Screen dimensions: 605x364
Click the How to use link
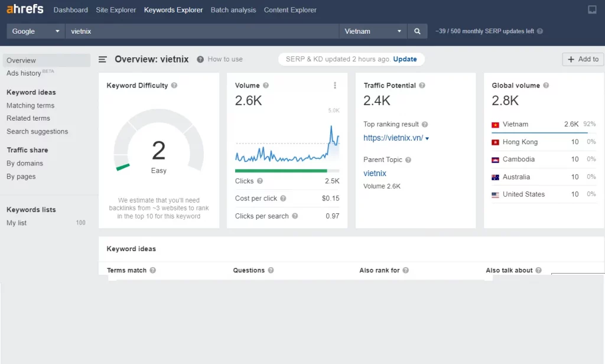(x=225, y=59)
